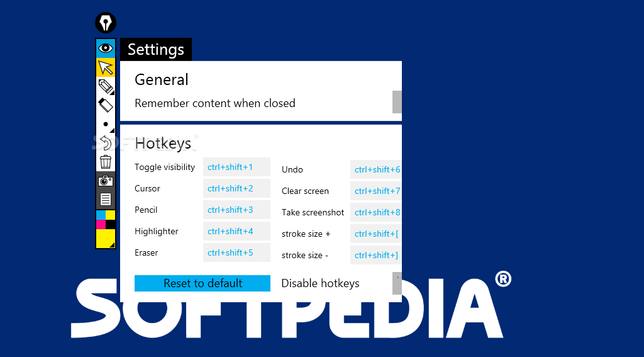Click the pen nib app logo icon
Screen dimensions: 644x357
pos(106,23)
